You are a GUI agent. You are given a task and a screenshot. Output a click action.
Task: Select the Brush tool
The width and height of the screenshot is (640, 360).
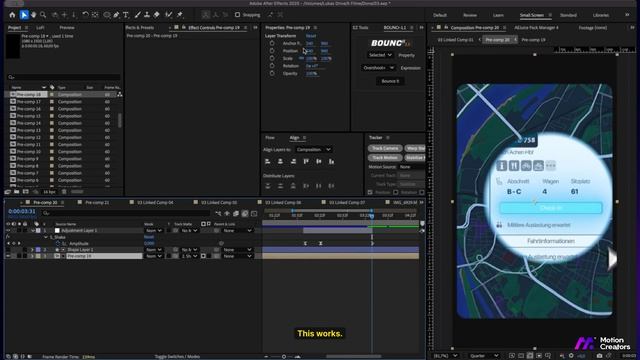pyautogui.click(x=138, y=15)
